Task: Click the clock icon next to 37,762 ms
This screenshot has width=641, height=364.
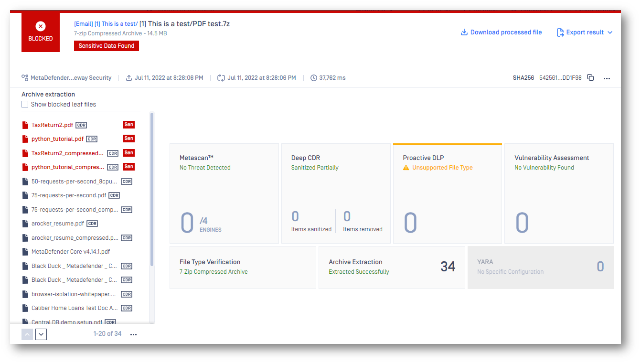Action: pos(314,77)
